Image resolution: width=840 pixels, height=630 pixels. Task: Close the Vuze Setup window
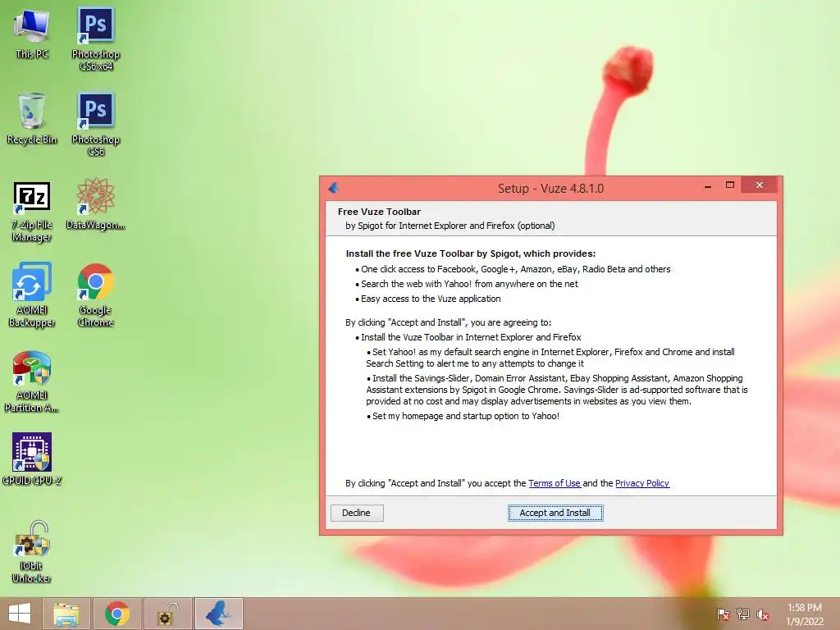tap(759, 185)
